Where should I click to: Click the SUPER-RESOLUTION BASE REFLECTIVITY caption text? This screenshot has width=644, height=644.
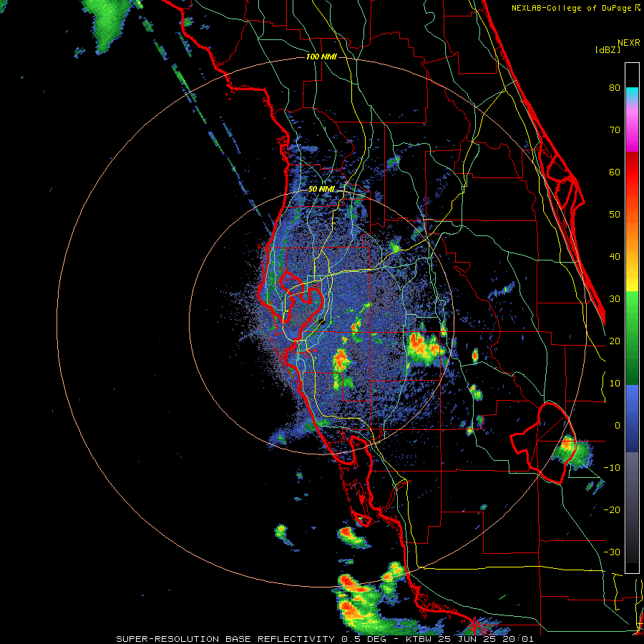click(x=225, y=639)
